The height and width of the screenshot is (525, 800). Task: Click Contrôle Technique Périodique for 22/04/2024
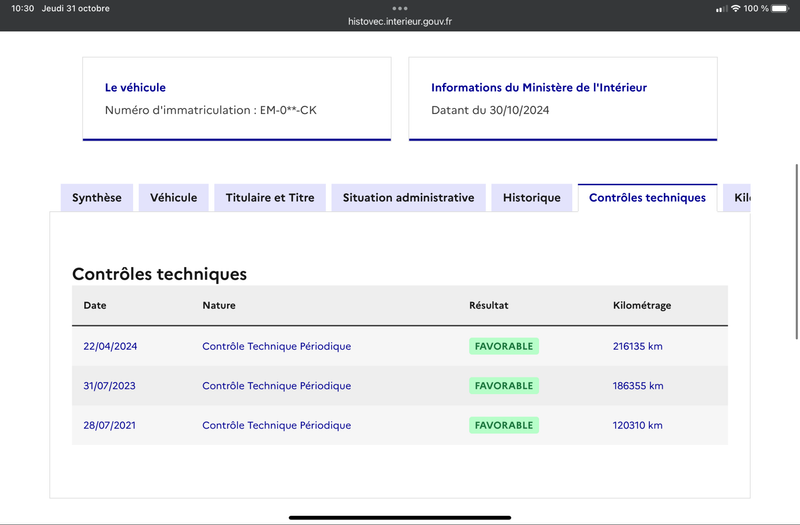277,346
